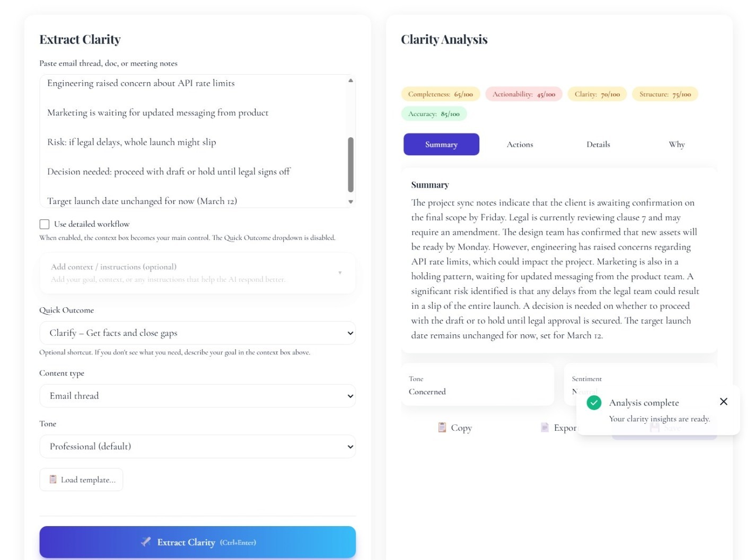This screenshot has width=755, height=560.
Task: Click the scrollbar down arrow in the notes box
Action: (x=350, y=202)
